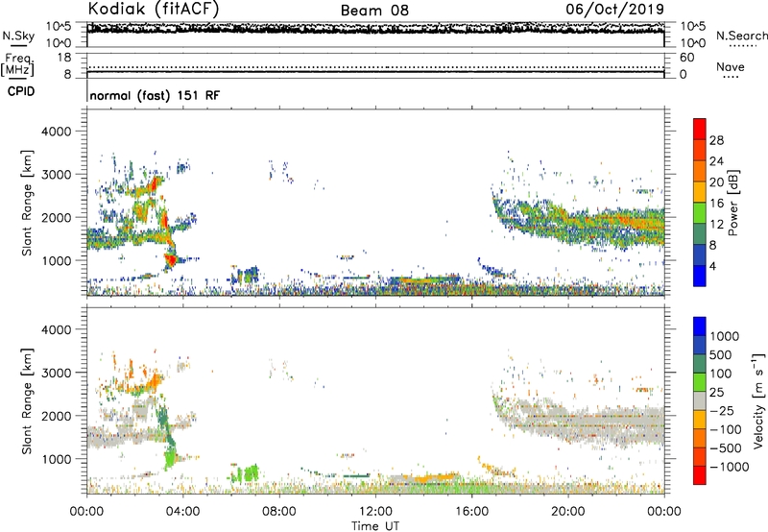Click the "18" frequency axis tick
The image size is (768, 532).
pyautogui.click(x=64, y=58)
